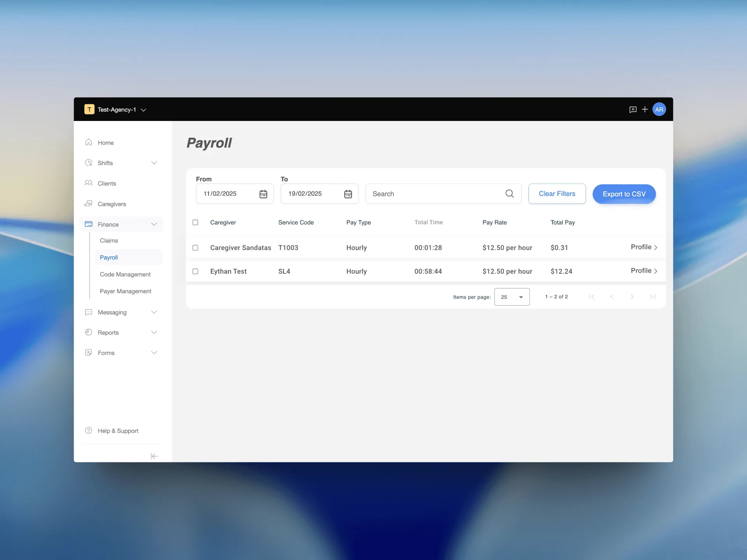Viewport: 747px width, 560px height.
Task: Go to the previous page arrow
Action: 612,297
